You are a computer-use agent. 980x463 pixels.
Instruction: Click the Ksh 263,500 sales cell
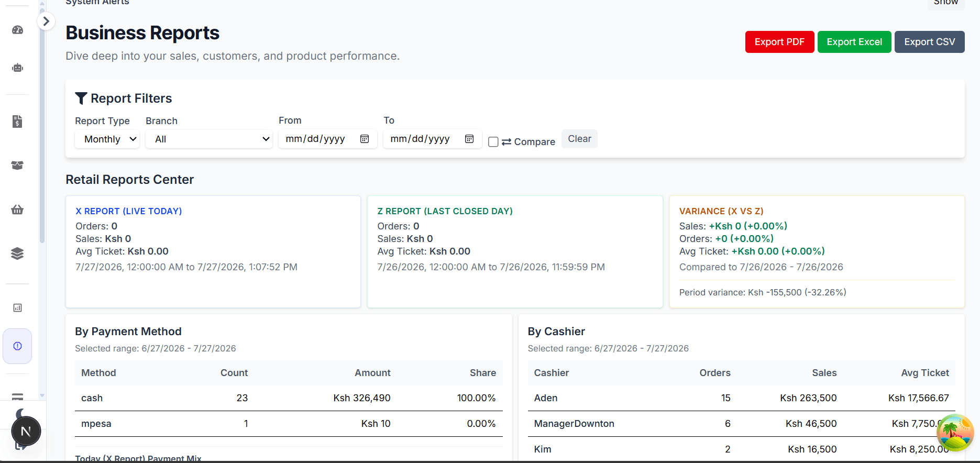coord(808,398)
